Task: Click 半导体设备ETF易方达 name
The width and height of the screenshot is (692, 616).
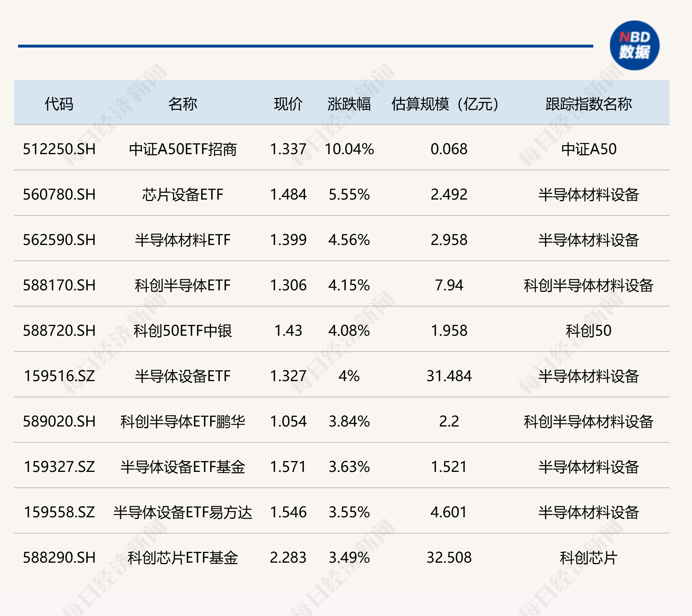Action: coord(183,512)
